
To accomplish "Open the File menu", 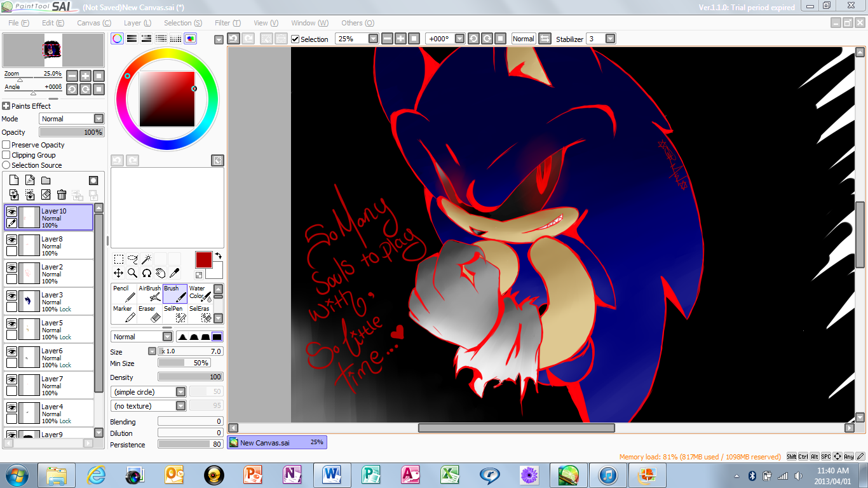I will click(18, 23).
